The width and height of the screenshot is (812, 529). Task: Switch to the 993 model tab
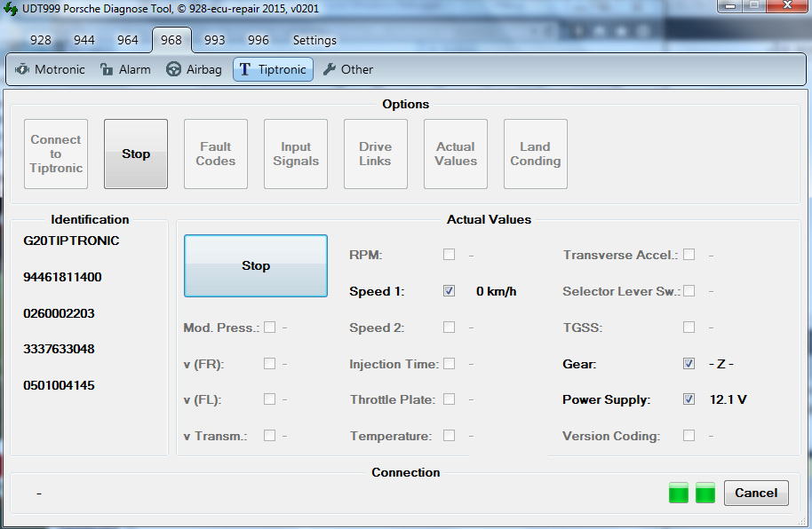coord(214,40)
